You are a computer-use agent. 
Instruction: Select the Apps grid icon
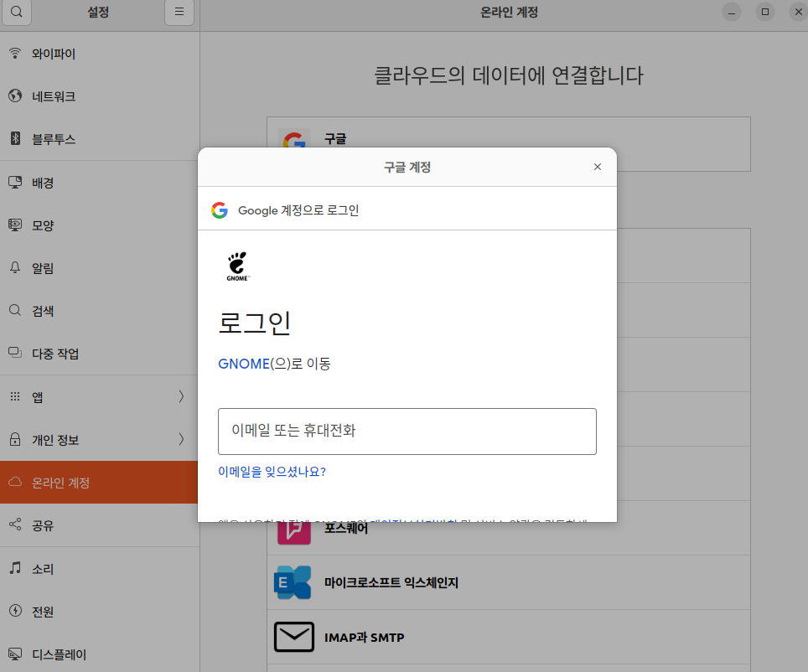(x=15, y=396)
